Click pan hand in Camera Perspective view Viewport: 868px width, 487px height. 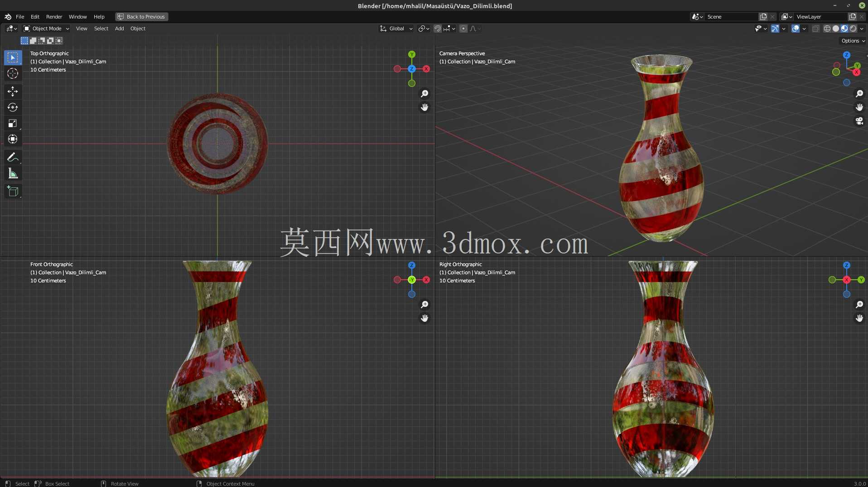click(x=859, y=107)
